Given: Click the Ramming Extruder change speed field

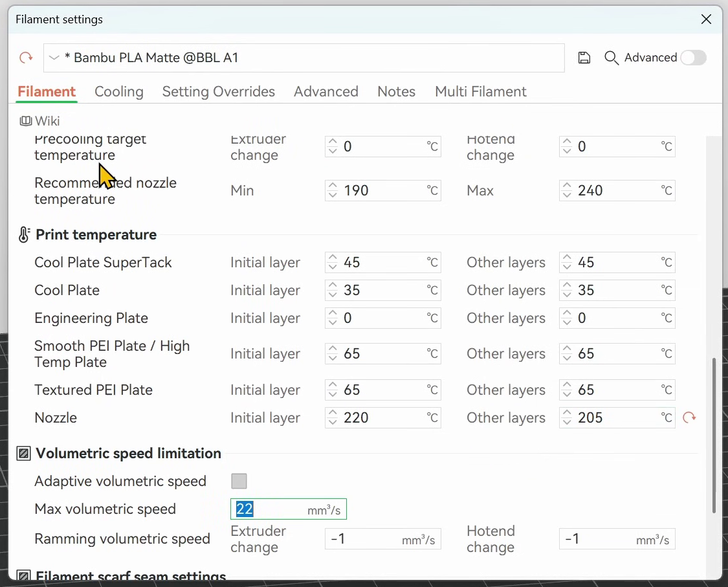Looking at the screenshot, I should coord(383,538).
